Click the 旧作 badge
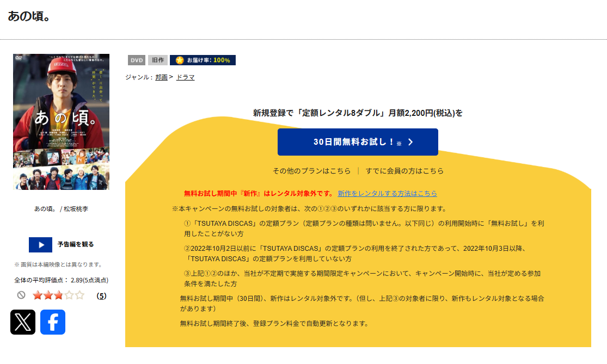Screen dimensions: 607x364 [x=158, y=60]
